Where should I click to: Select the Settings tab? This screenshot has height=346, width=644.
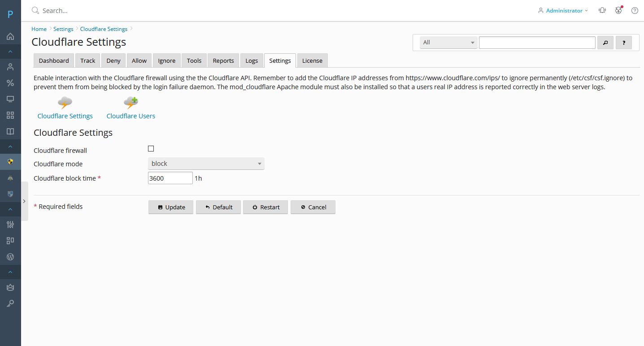pyautogui.click(x=280, y=61)
